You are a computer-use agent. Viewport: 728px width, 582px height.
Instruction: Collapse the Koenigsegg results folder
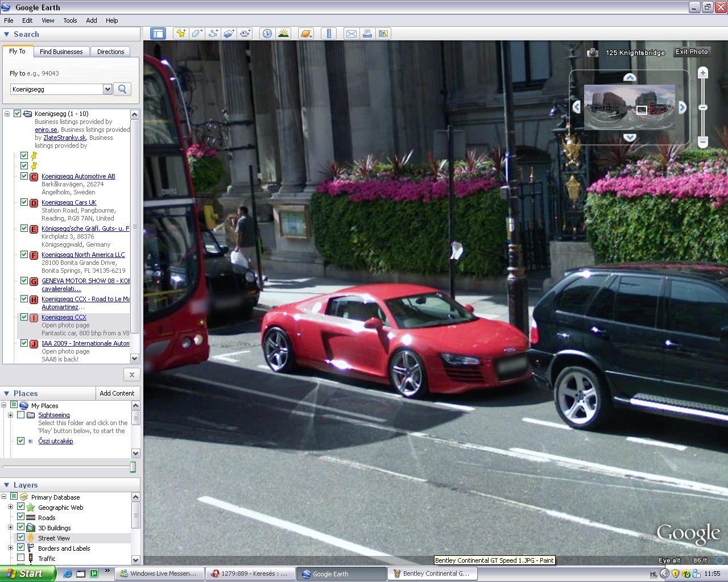pyautogui.click(x=7, y=114)
